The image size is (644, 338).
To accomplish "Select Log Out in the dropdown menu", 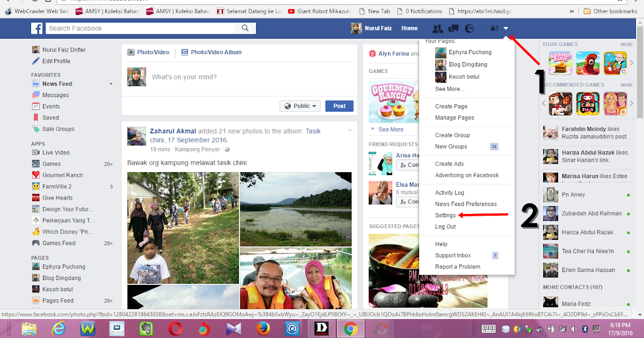I will [445, 226].
